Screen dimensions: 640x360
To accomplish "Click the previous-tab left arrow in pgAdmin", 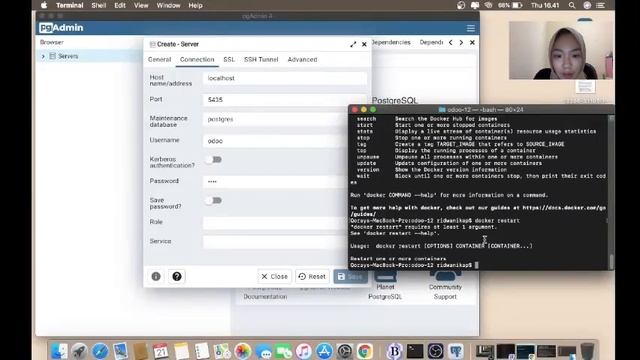I will coord(451,42).
